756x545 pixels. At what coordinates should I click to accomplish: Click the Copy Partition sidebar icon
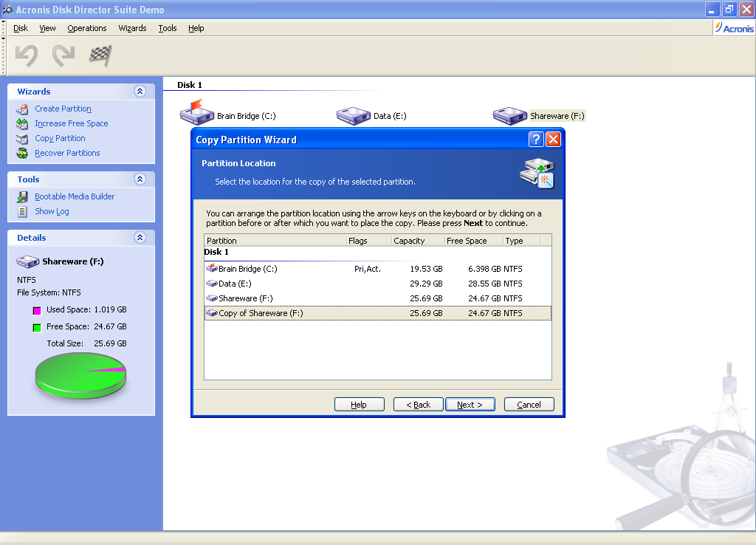pyautogui.click(x=22, y=139)
